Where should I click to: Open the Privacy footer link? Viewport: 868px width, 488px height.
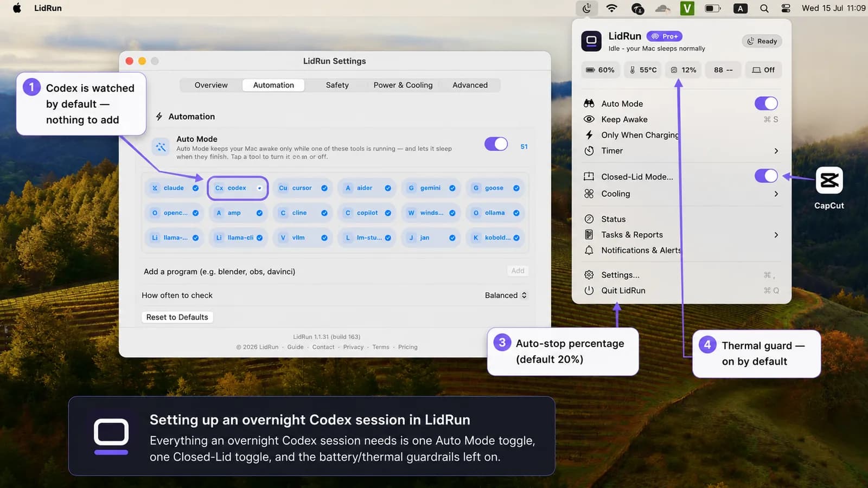pos(353,347)
